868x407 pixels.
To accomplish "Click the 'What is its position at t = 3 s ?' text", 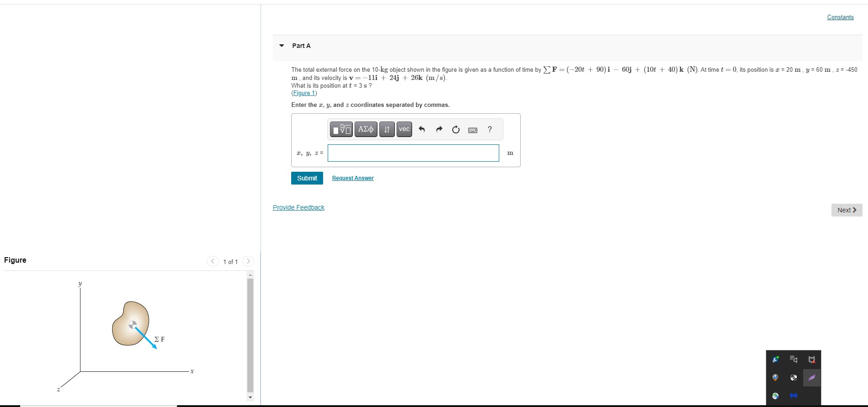I will (x=331, y=86).
